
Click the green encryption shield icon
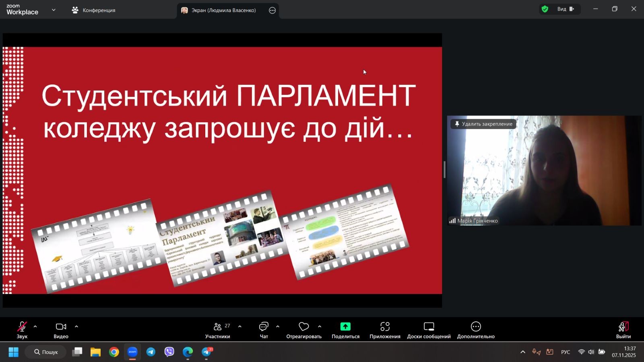[x=545, y=9]
